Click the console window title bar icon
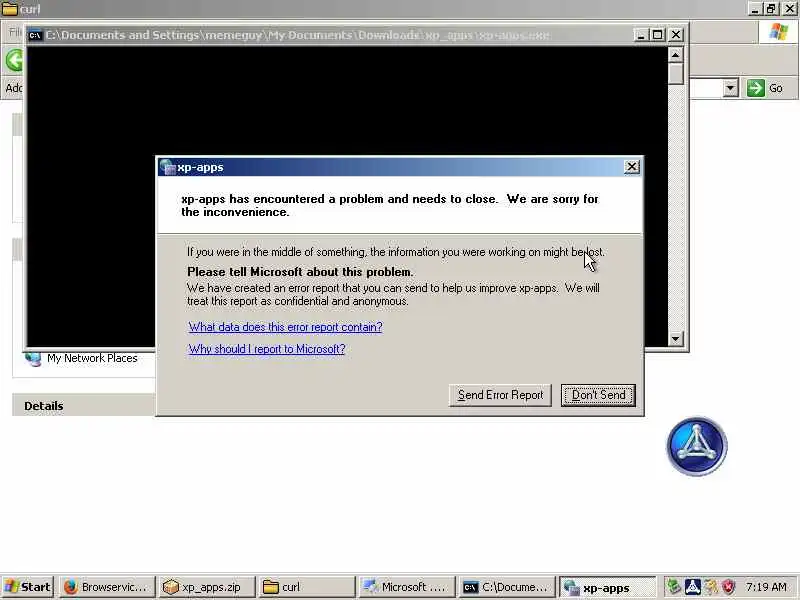This screenshot has height=600, width=800. [x=35, y=35]
